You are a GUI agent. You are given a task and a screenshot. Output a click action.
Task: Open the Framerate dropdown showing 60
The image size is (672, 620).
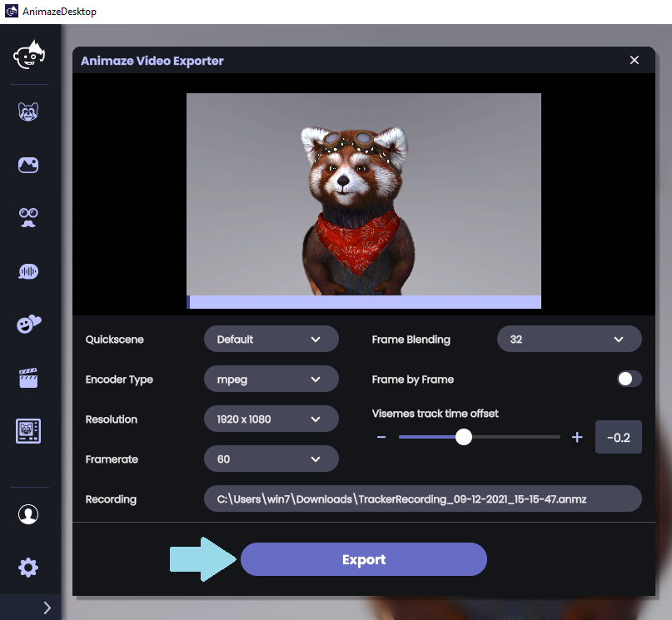point(271,459)
